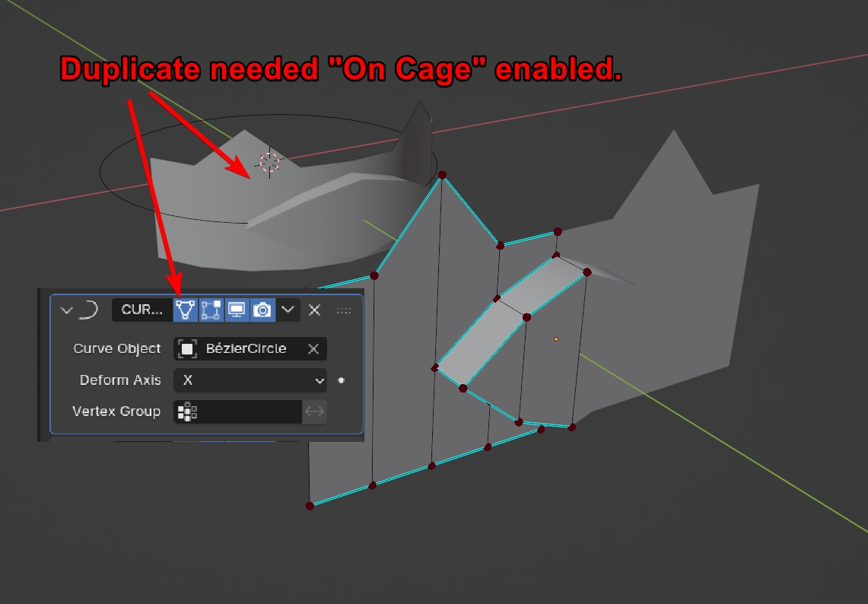Toggle the Edit Mode display button
Viewport: 868px width, 604px height.
pos(211,310)
